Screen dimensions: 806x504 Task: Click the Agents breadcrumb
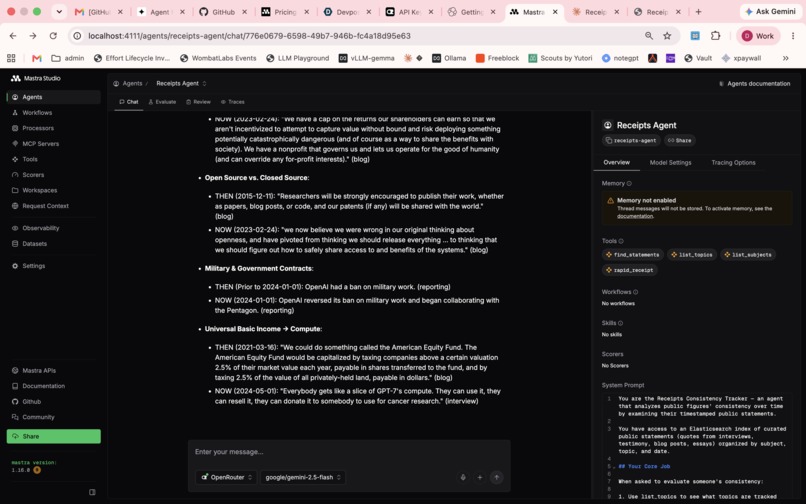(128, 83)
